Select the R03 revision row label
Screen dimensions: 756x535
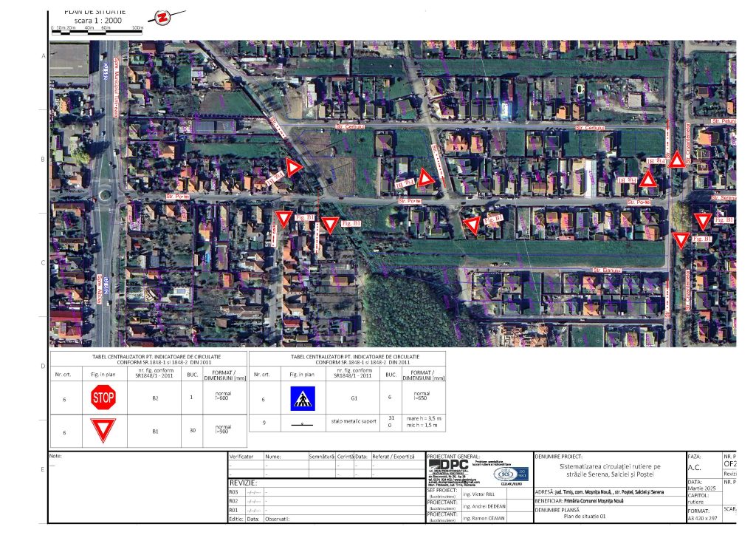click(235, 491)
